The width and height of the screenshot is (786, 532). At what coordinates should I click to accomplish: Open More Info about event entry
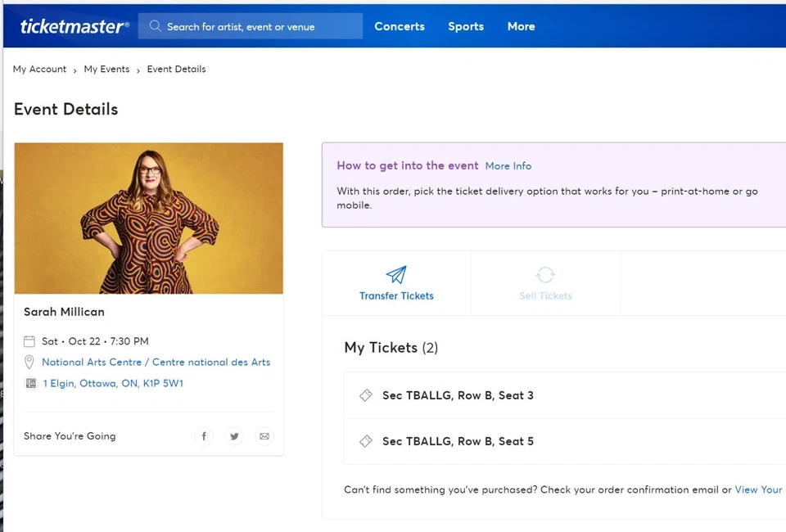tap(508, 165)
